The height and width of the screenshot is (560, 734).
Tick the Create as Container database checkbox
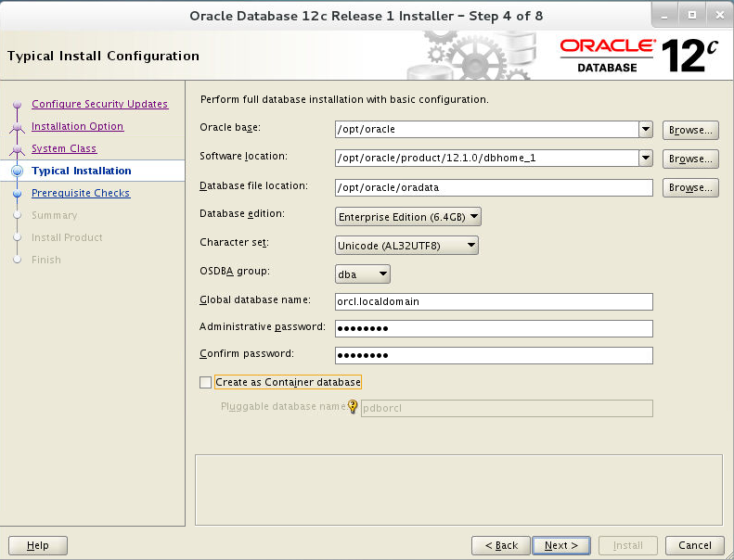205,382
